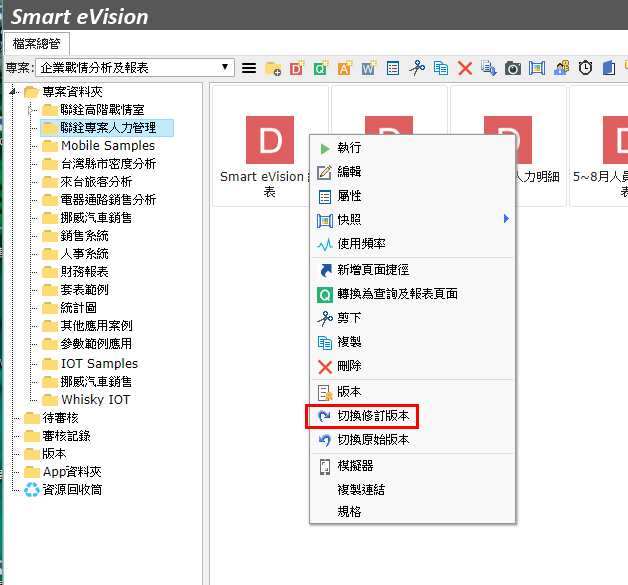Open the 台灣縣市密度分析 folder
628x585 pixels.
coord(108,164)
